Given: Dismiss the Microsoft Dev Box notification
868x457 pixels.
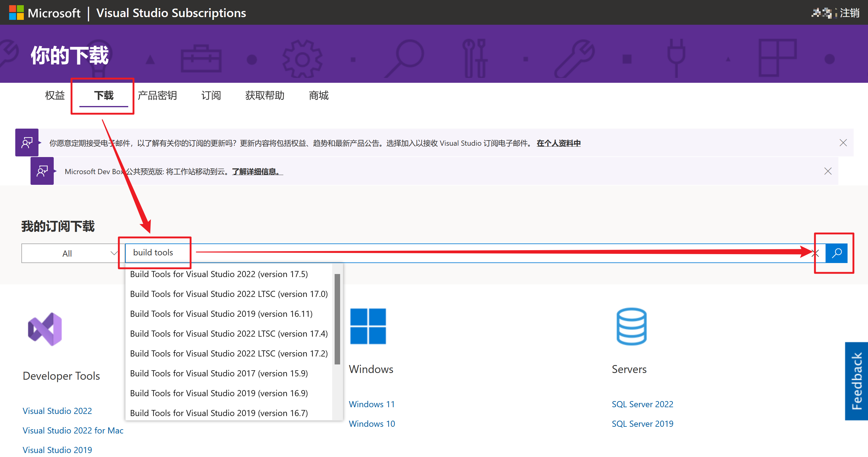Looking at the screenshot, I should pos(828,171).
